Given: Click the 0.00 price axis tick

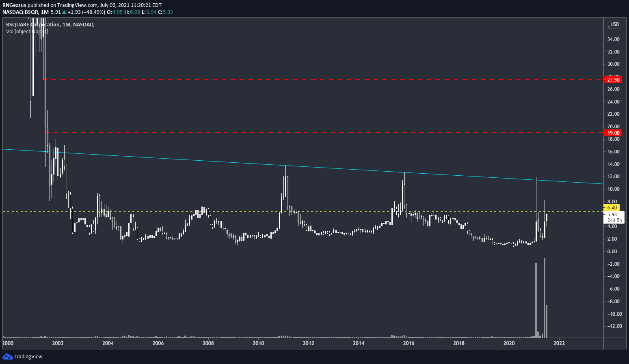Looking at the screenshot, I should pyautogui.click(x=612, y=252).
